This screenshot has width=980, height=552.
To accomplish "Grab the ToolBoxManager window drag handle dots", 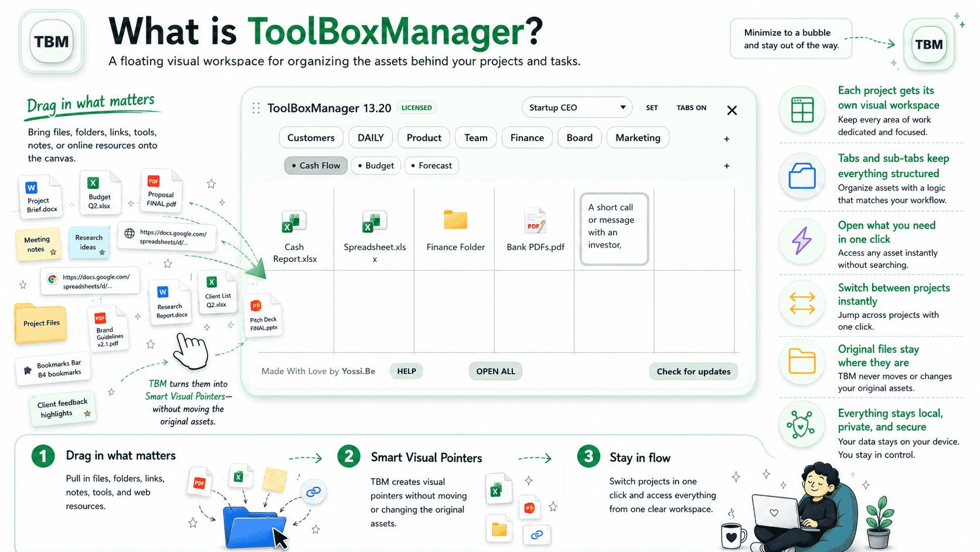I will click(256, 108).
